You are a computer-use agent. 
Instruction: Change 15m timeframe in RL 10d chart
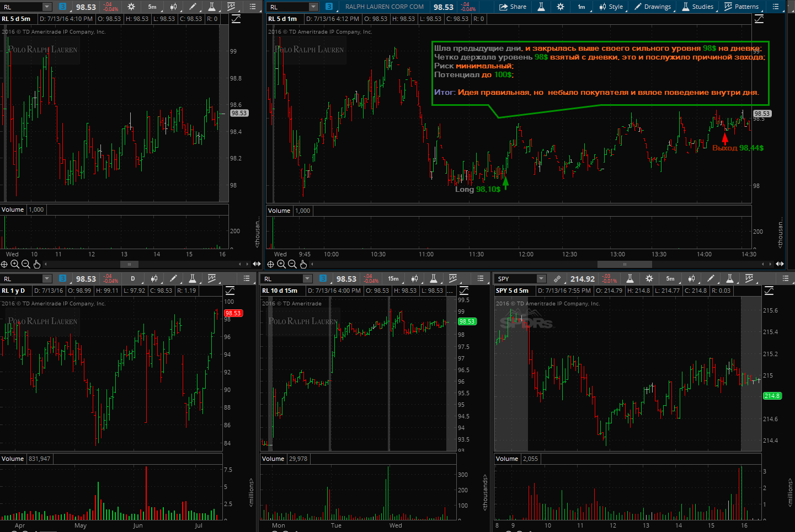(393, 278)
